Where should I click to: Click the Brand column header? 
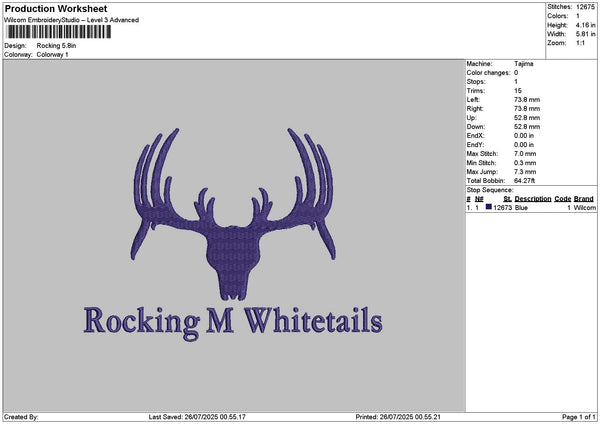[584, 198]
